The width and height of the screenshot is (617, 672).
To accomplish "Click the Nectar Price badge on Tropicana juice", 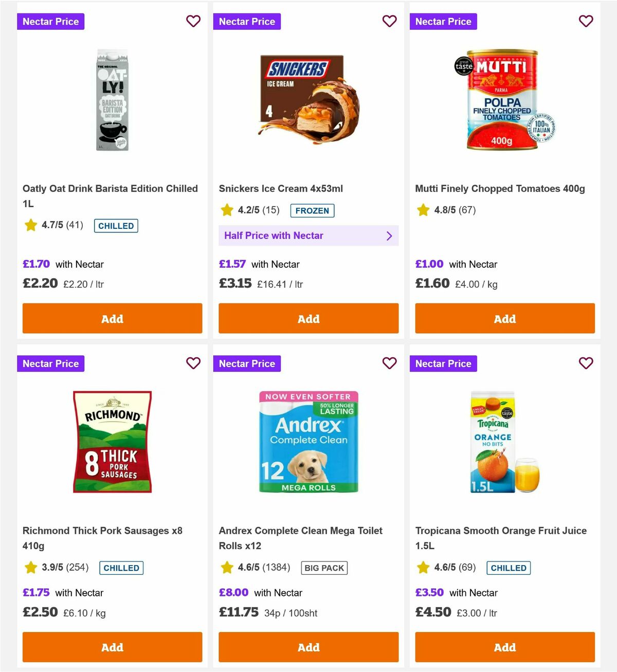I will pos(443,363).
